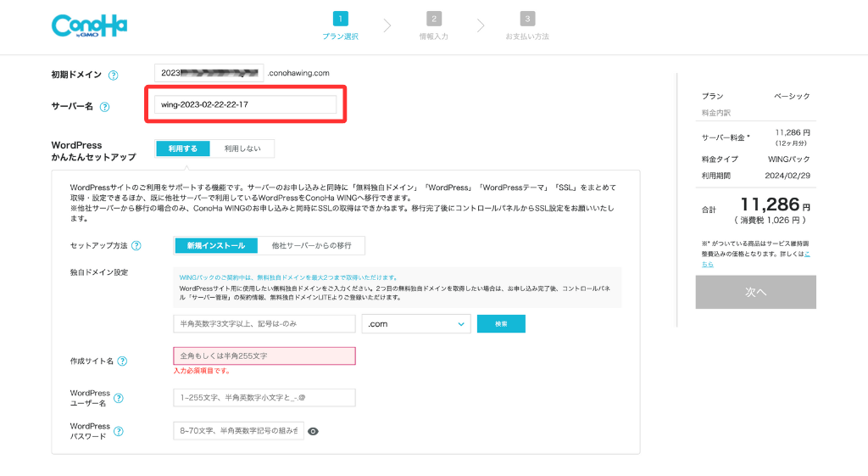
Task: Click the 11,286 円 total price text
Action: point(775,205)
